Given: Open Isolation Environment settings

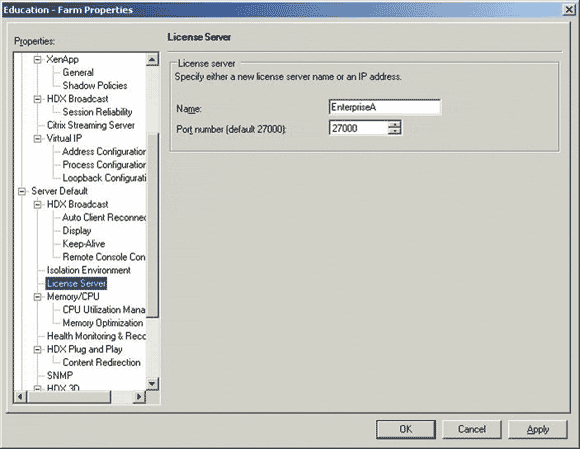Looking at the screenshot, I should [88, 270].
